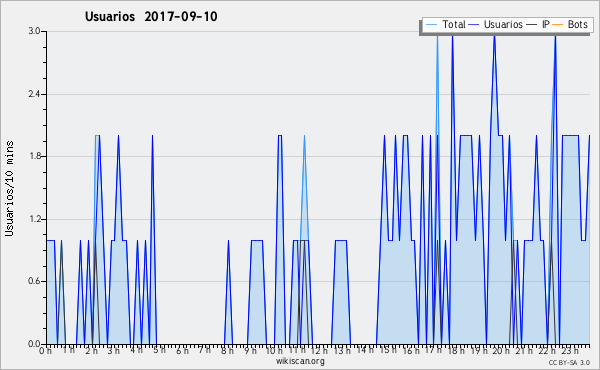600x370 pixels.
Task: Click the y-axis value '3.0'
Action: [34, 31]
